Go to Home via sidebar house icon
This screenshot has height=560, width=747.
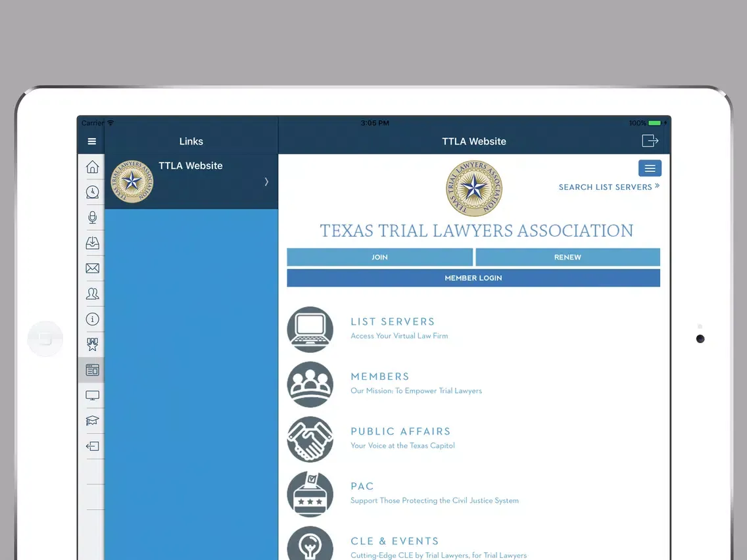(93, 167)
